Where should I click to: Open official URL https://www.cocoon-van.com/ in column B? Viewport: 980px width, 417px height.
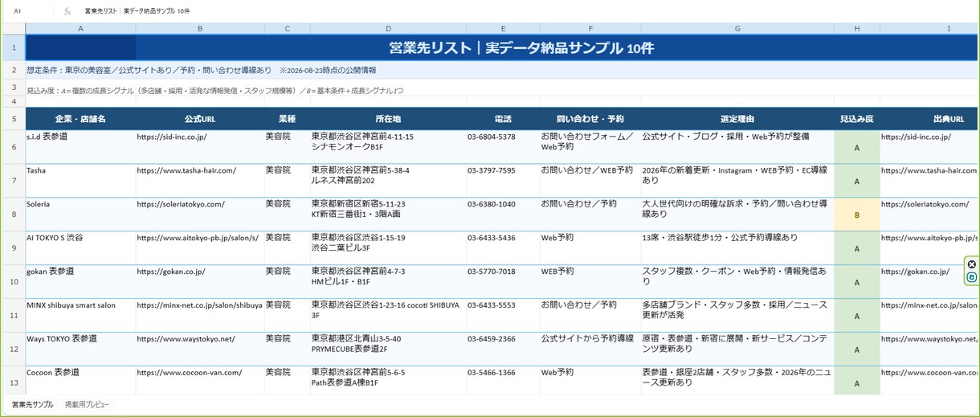(190, 373)
